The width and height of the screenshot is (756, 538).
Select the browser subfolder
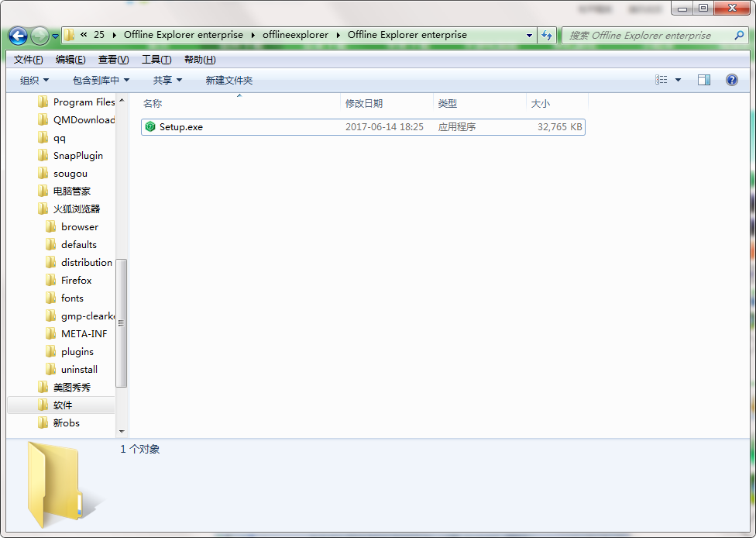[x=72, y=227]
